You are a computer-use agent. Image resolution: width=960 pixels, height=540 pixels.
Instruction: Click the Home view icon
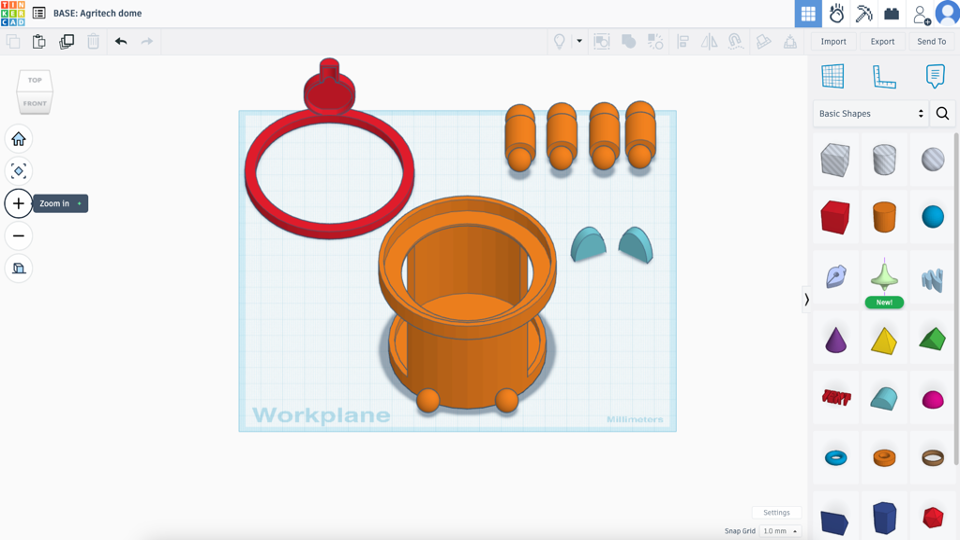pyautogui.click(x=18, y=139)
